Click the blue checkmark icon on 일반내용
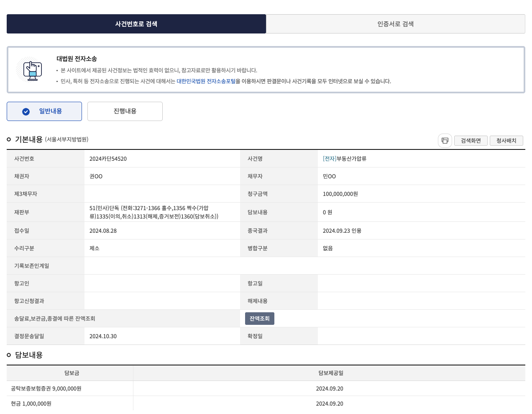Image resolution: width=532 pixels, height=414 pixels. pyautogui.click(x=26, y=112)
